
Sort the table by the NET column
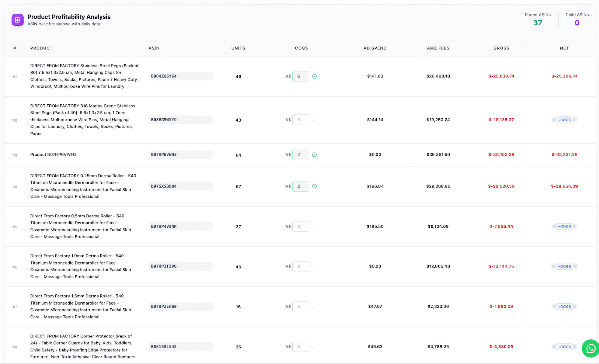click(564, 48)
